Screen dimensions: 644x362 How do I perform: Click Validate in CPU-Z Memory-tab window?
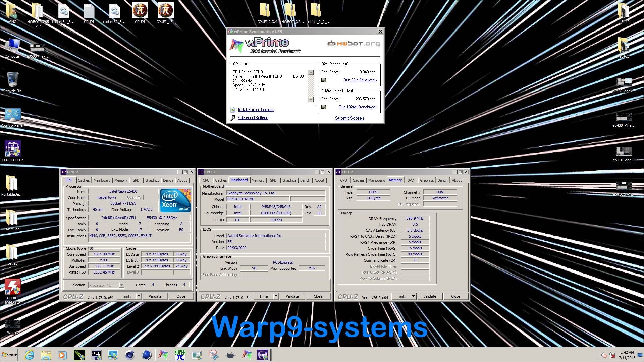point(430,296)
